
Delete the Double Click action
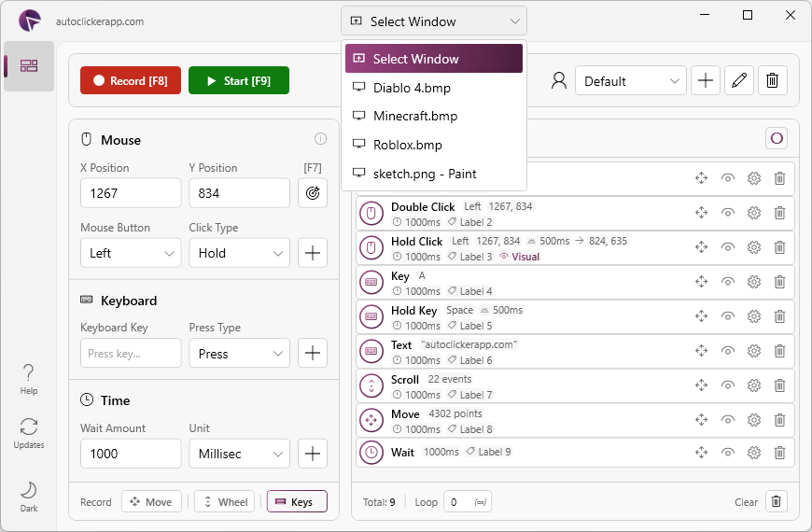[x=779, y=213]
